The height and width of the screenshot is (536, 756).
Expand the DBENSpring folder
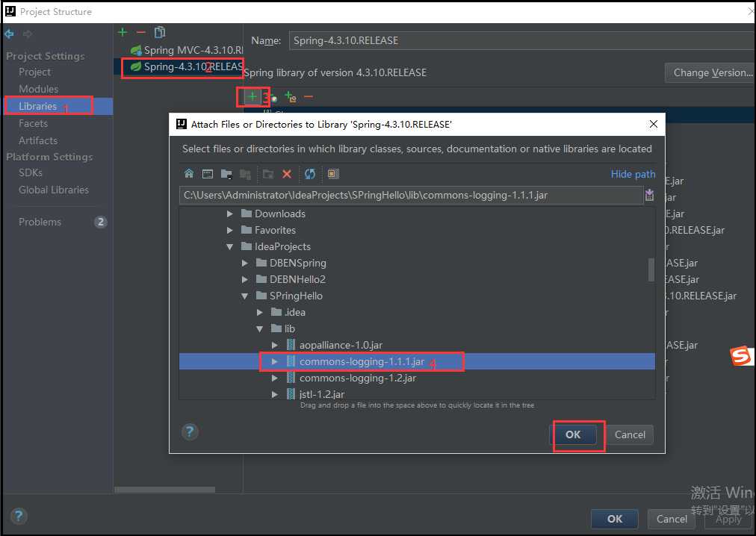point(245,263)
